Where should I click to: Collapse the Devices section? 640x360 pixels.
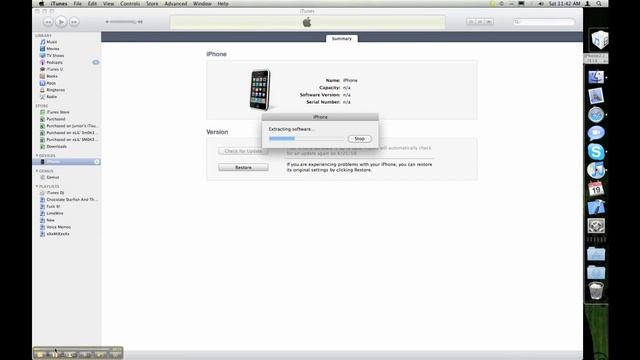pyautogui.click(x=37, y=156)
